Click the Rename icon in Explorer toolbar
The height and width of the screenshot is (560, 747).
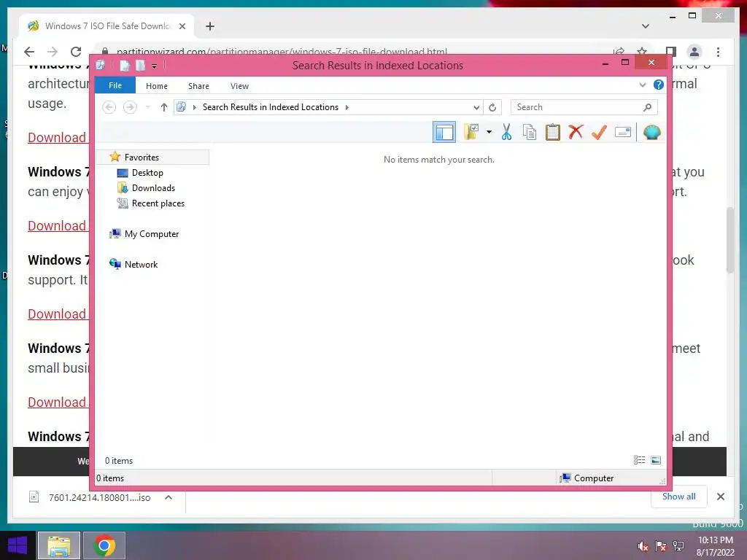coord(623,132)
